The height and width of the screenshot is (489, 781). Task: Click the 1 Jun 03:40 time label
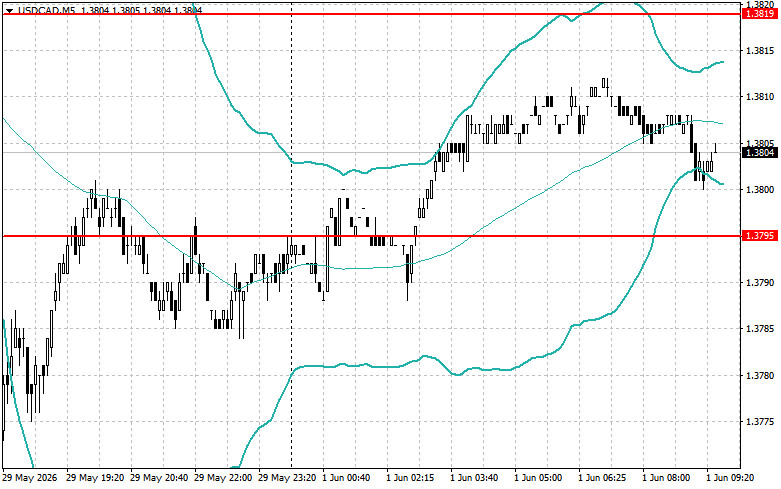click(474, 478)
